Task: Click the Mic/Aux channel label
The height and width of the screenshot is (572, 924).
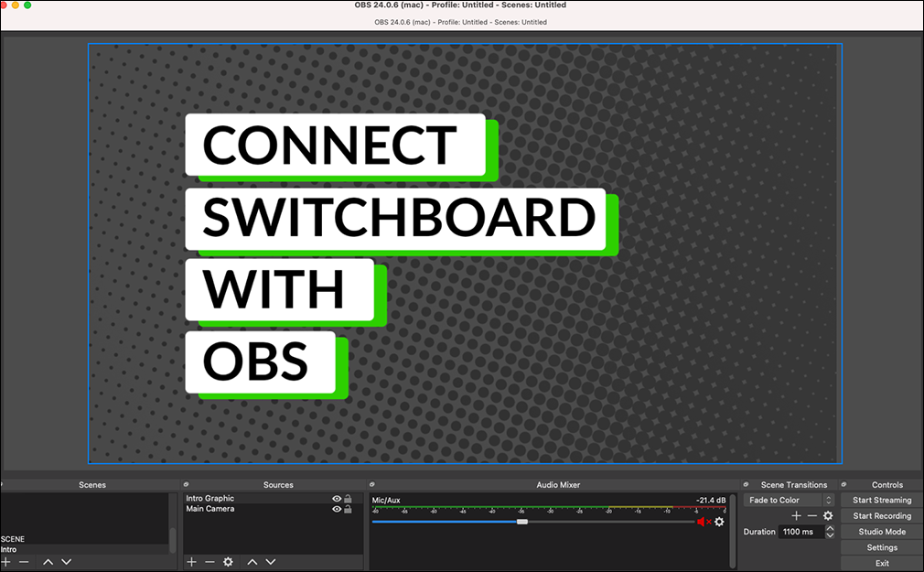Action: pos(386,500)
